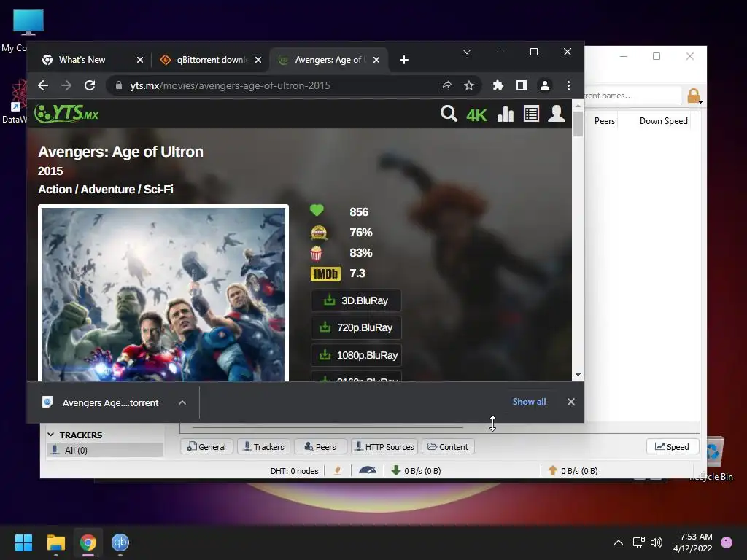
Task: Open HTTP Sources tab in qBittorrent
Action: coord(385,447)
